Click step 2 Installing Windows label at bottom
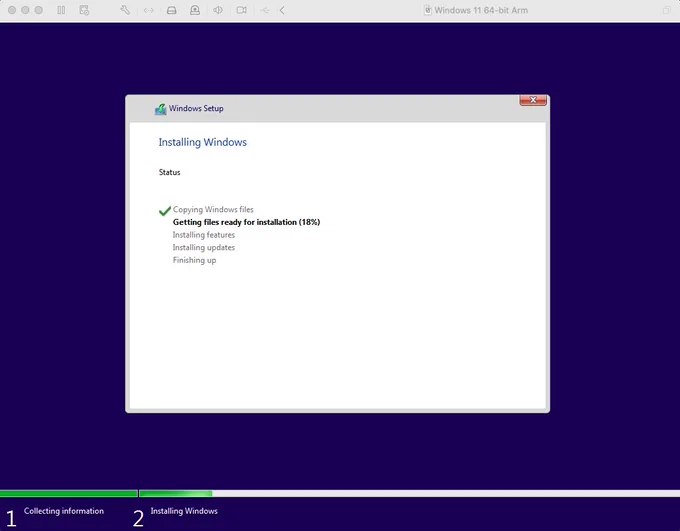The height and width of the screenshot is (531, 680). (184, 511)
